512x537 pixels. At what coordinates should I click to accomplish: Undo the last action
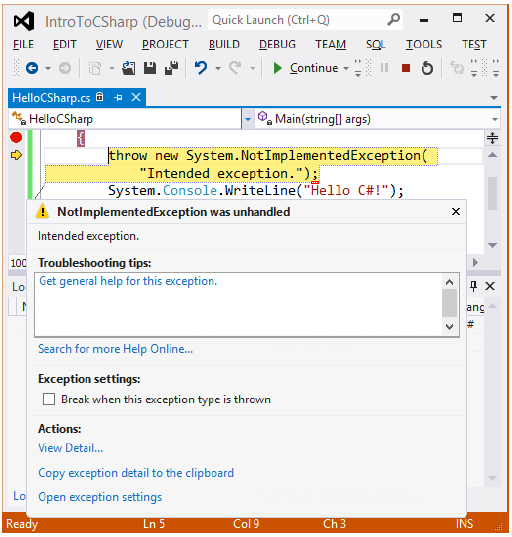[x=201, y=68]
